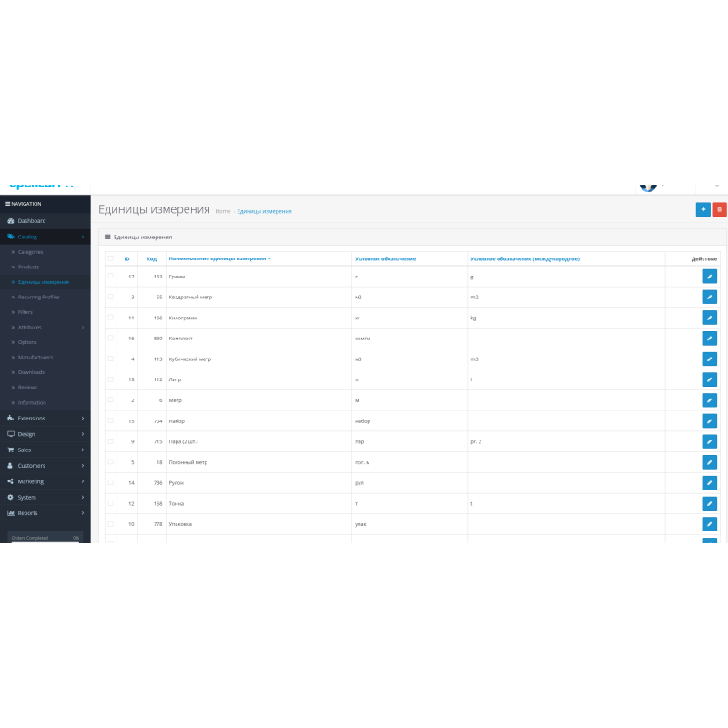Select the Sales cart icon
This screenshot has width=728, height=728.
point(10,450)
